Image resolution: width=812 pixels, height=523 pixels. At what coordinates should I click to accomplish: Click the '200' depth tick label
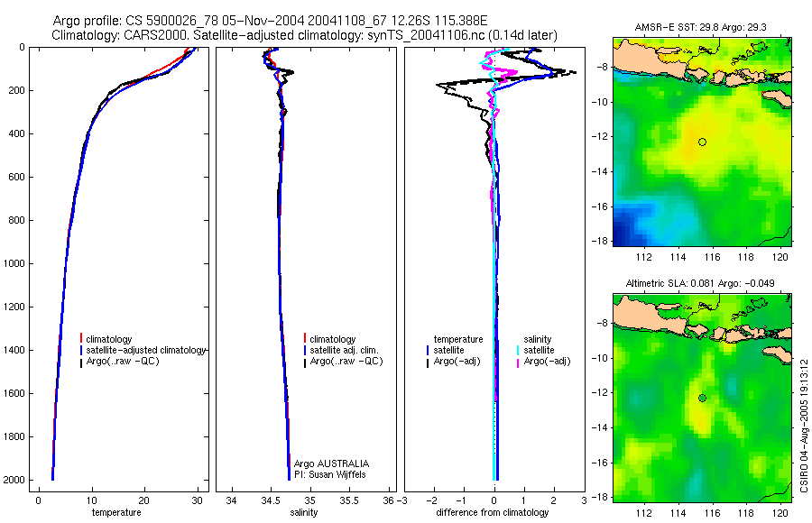click(16, 90)
